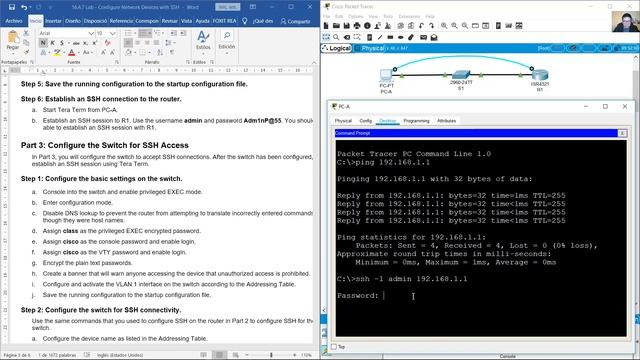This screenshot has height=360, width=640.
Task: Toggle align left paragraph
Action: coord(128,42)
